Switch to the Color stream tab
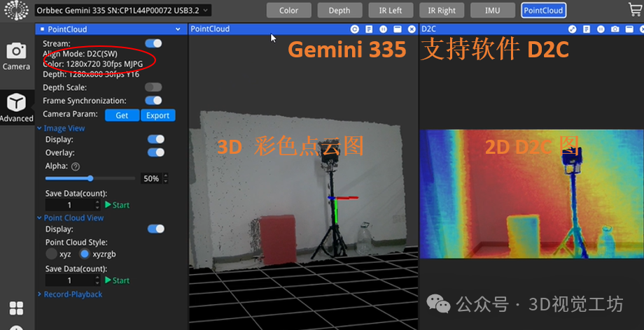This screenshot has height=330, width=644. [x=288, y=10]
